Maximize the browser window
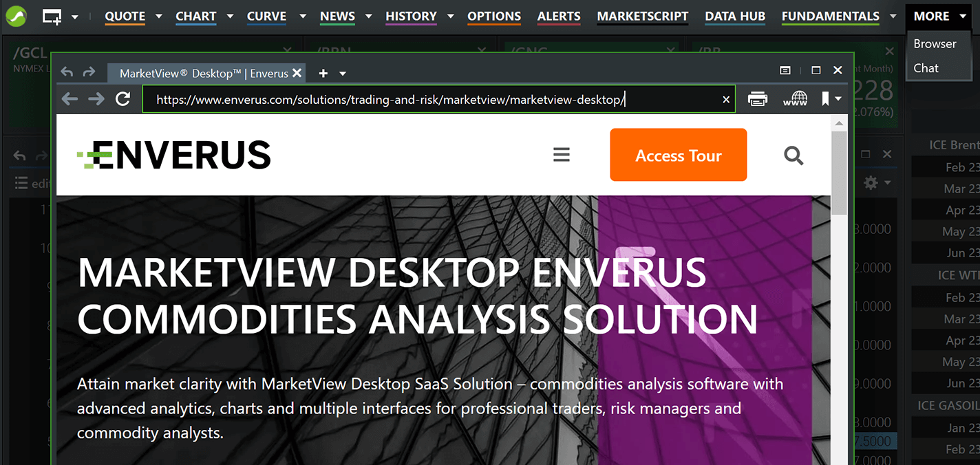This screenshot has height=465, width=980. (x=816, y=70)
